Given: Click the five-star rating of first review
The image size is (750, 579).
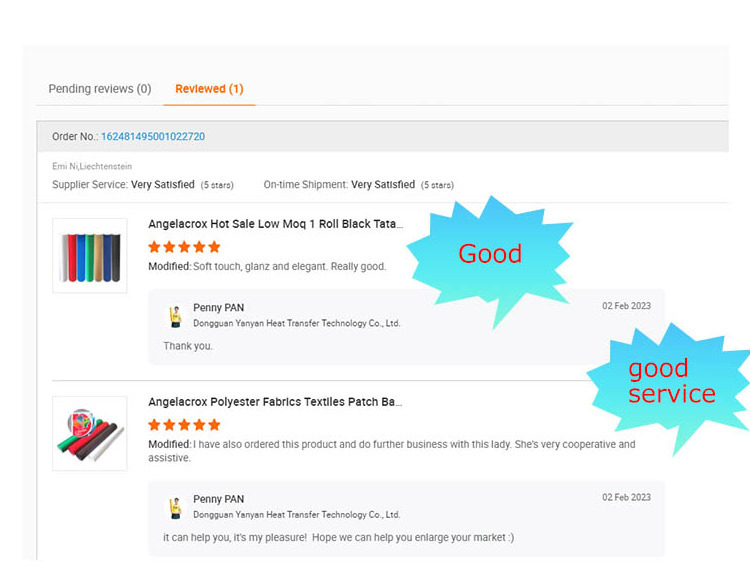Looking at the screenshot, I should pos(184,247).
